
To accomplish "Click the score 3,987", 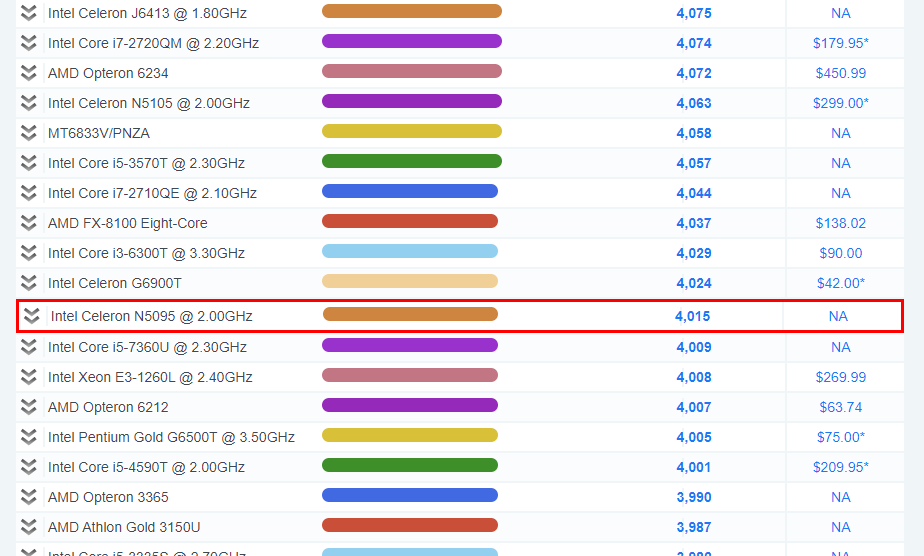I will click(694, 527).
